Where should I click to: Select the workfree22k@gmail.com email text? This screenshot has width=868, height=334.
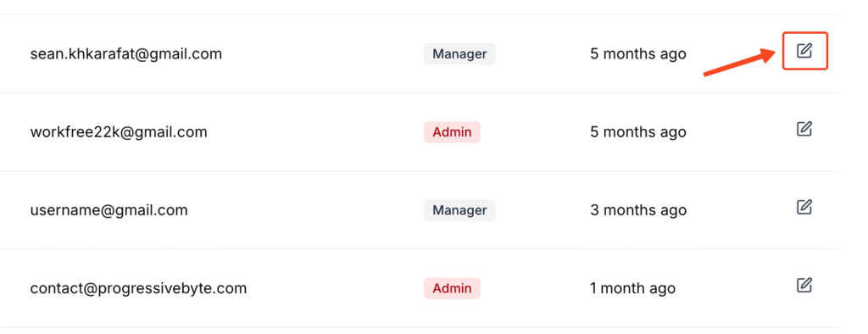[119, 132]
